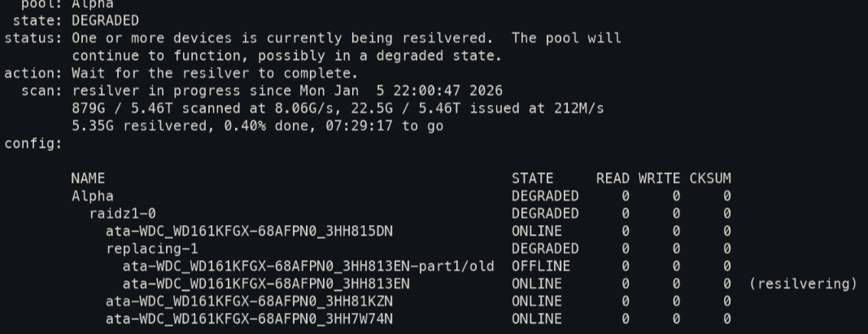Click the disk name ending in 3HH81KZN
This screenshot has width=868, height=334.
(x=249, y=301)
